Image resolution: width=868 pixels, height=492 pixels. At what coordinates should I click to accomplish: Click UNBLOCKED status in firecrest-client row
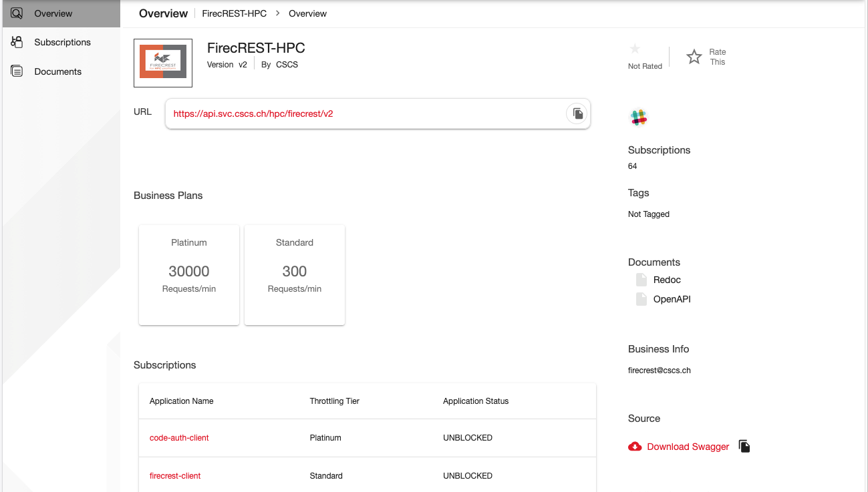click(x=468, y=476)
